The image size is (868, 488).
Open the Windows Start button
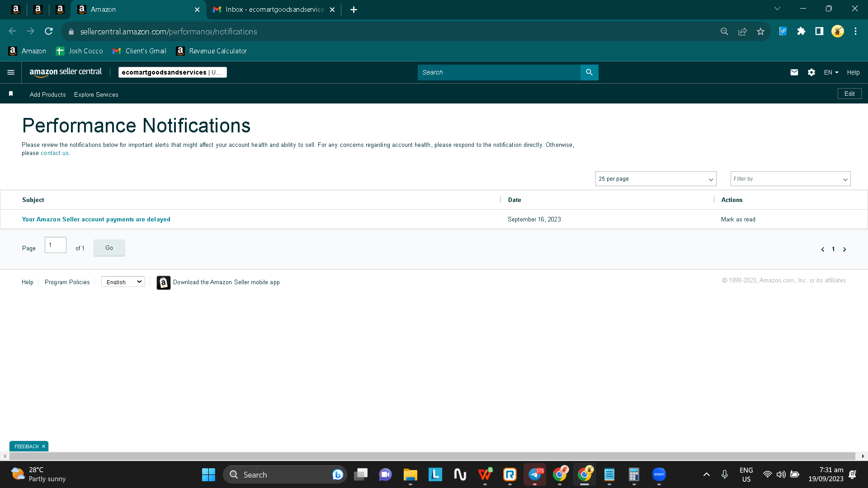(x=208, y=474)
